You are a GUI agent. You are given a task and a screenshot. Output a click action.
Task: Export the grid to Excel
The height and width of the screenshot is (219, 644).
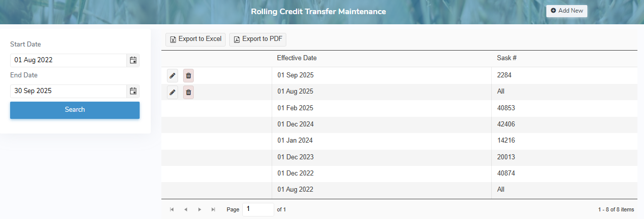click(195, 39)
